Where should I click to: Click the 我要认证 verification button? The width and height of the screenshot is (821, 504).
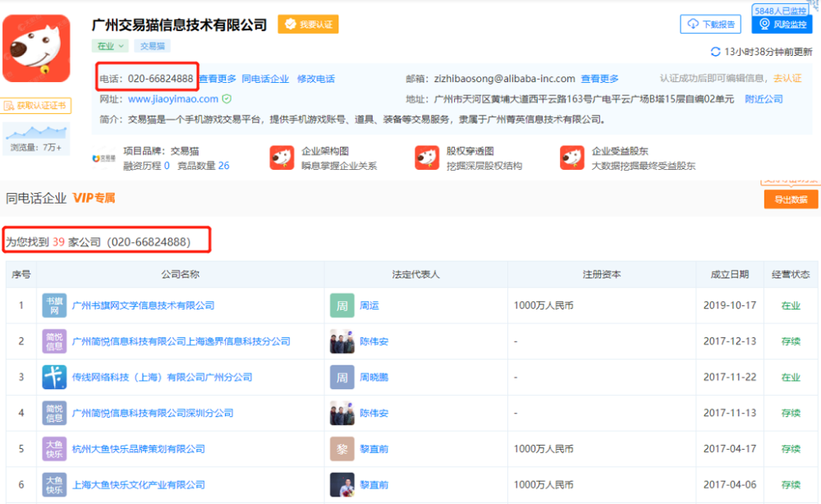[308, 24]
